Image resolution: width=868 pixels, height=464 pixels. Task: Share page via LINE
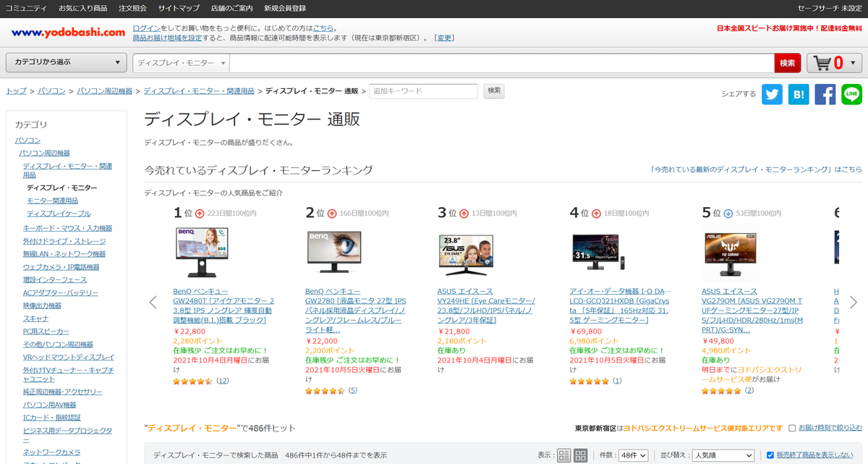(x=852, y=94)
